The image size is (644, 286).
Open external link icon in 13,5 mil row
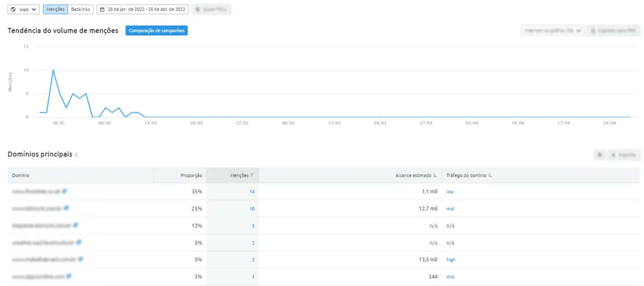pyautogui.click(x=80, y=259)
